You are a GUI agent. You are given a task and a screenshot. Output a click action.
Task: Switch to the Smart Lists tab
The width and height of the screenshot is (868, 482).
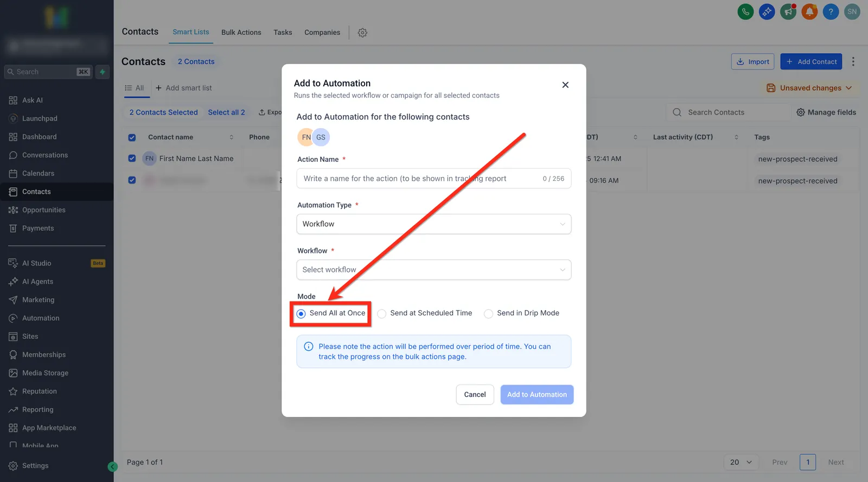pos(191,32)
